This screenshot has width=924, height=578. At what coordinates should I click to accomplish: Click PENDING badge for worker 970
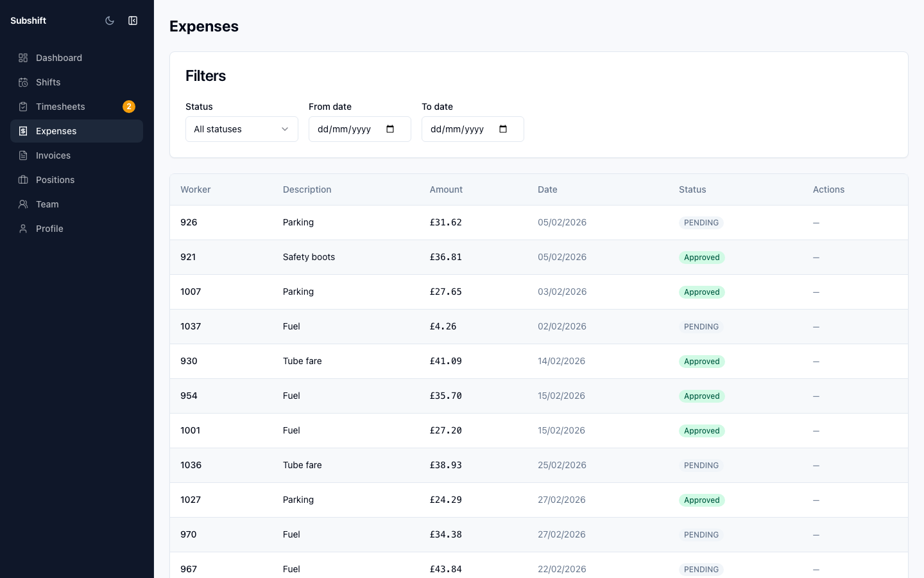tap(701, 535)
